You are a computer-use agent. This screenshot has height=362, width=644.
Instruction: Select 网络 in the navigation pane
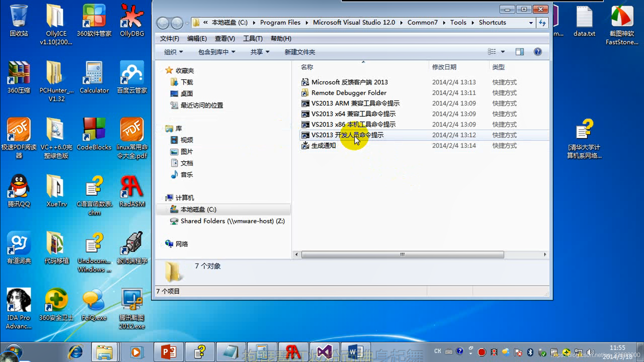[x=181, y=244]
